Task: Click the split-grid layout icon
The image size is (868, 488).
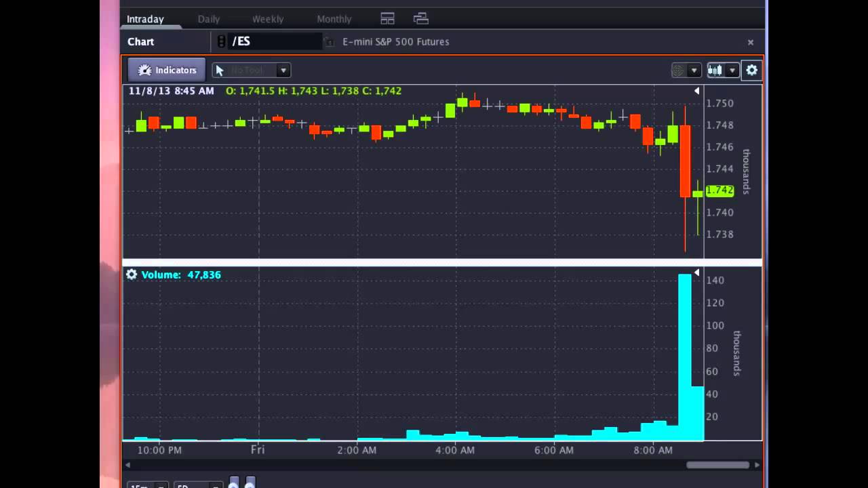Action: point(387,18)
